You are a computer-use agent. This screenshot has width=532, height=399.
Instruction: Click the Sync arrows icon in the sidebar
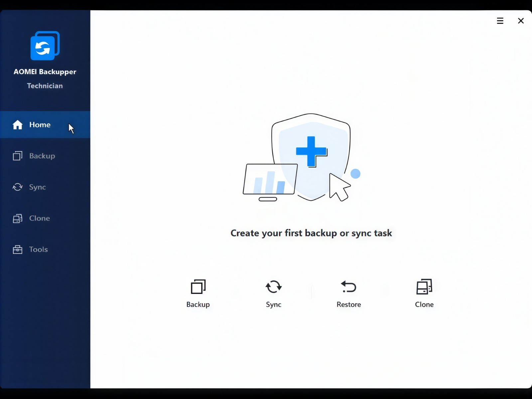(x=18, y=187)
